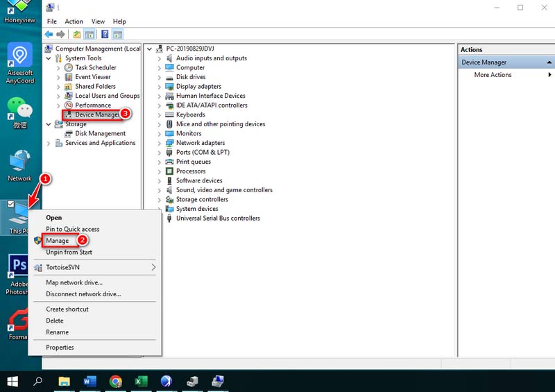Expand the Network adapters category
555x392 pixels.
[x=160, y=143]
